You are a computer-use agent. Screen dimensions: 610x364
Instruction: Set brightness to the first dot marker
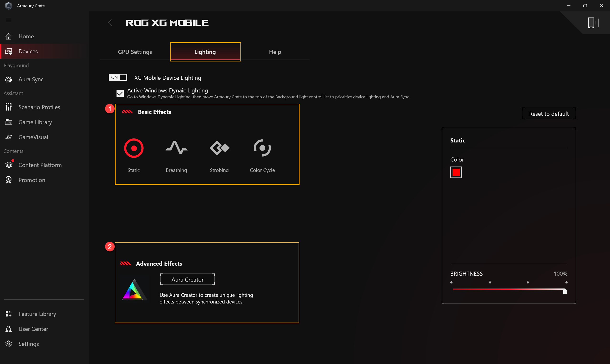click(451, 282)
